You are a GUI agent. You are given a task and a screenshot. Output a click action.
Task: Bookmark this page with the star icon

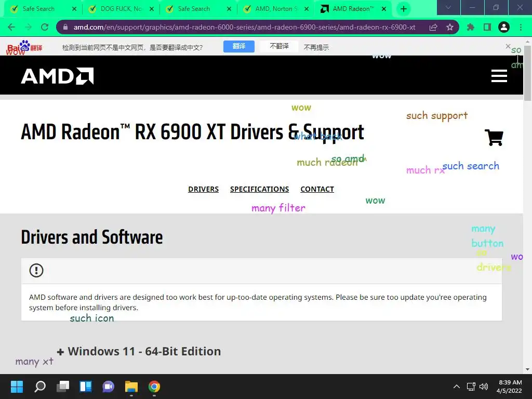click(x=450, y=27)
